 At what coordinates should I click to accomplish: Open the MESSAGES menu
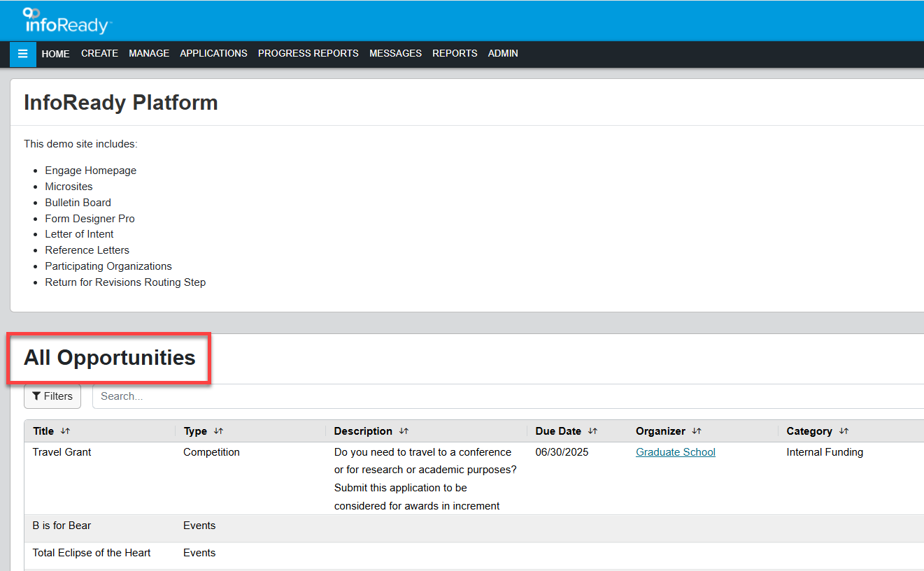pos(395,54)
